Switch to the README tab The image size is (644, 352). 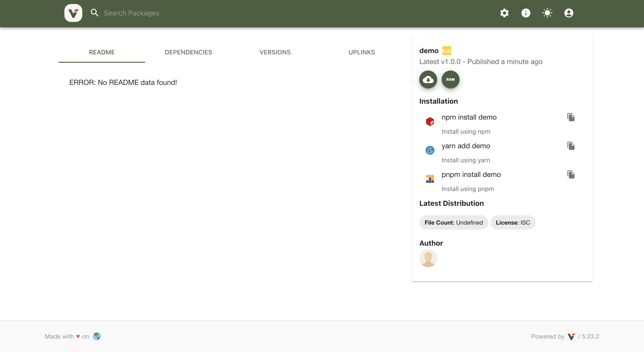click(102, 52)
